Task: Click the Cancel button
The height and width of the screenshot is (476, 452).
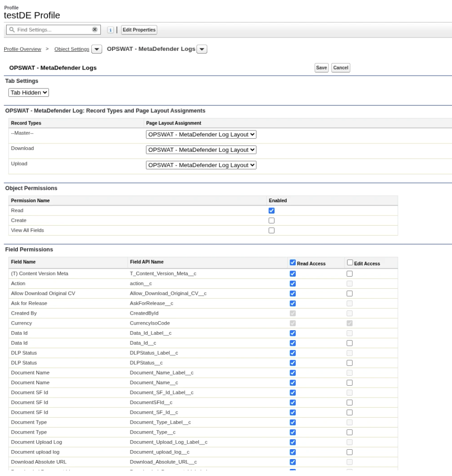Action: tap(340, 68)
